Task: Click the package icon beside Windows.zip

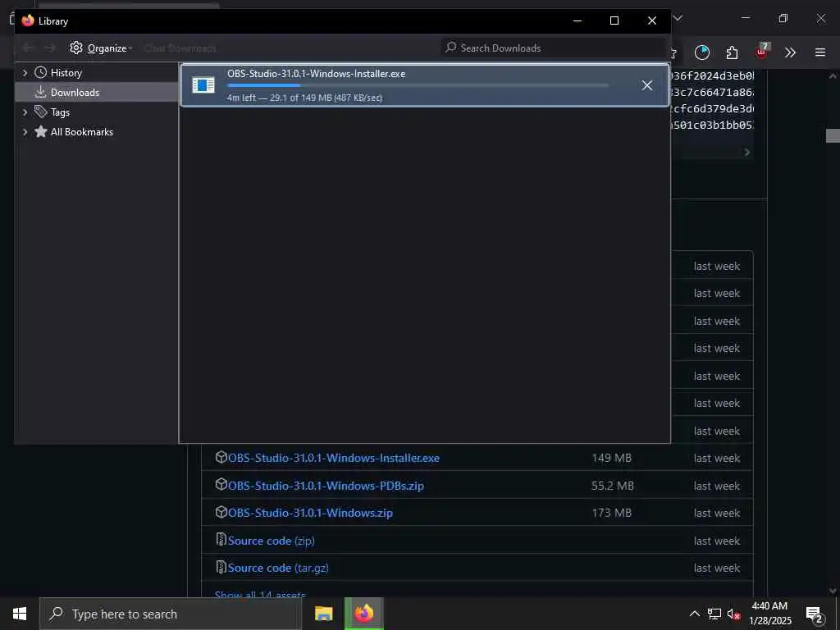Action: (x=221, y=512)
